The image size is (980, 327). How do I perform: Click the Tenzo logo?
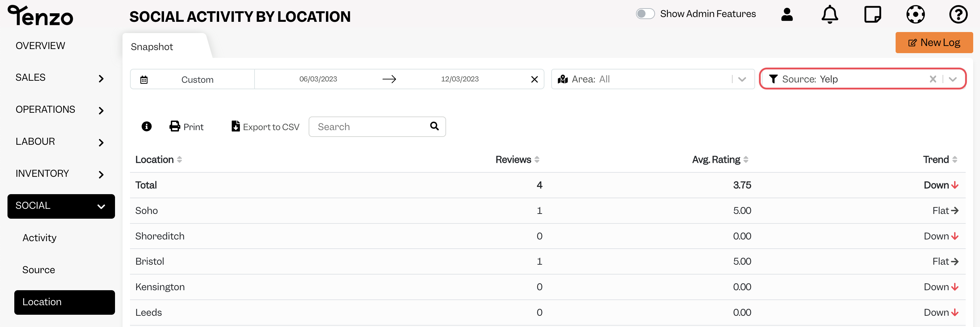click(40, 16)
